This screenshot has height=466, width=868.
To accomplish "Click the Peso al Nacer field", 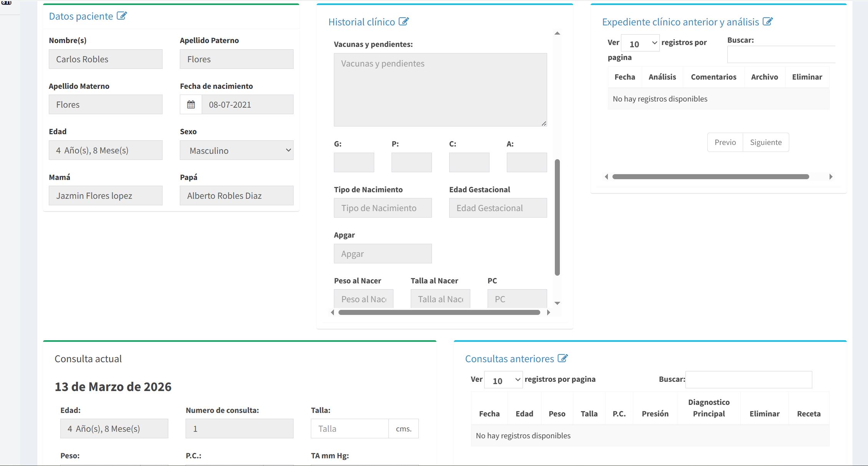I will pyautogui.click(x=363, y=299).
